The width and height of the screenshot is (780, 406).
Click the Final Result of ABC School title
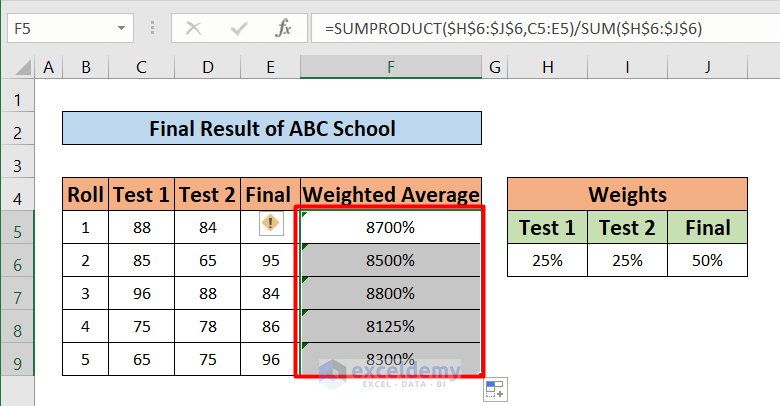click(272, 128)
